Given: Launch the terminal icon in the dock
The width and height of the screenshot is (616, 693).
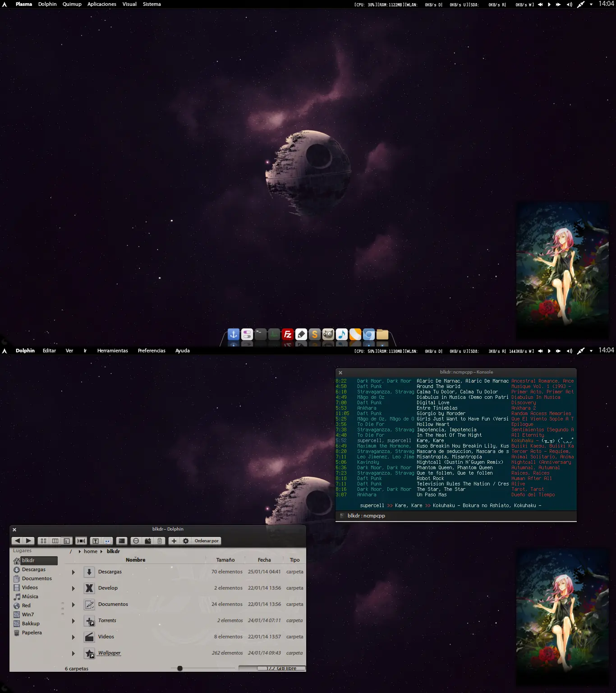Looking at the screenshot, I should click(x=261, y=334).
